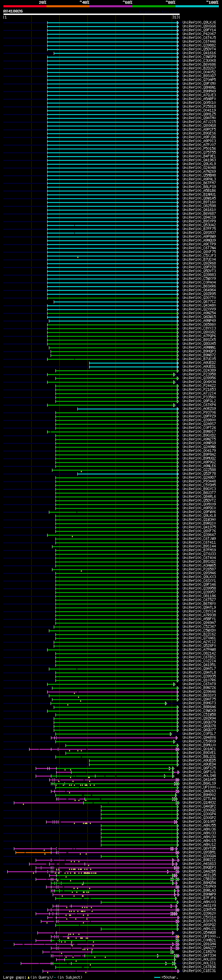Select the UniRef100_P93448 label
Screen dimensions: 222x980
199,481
